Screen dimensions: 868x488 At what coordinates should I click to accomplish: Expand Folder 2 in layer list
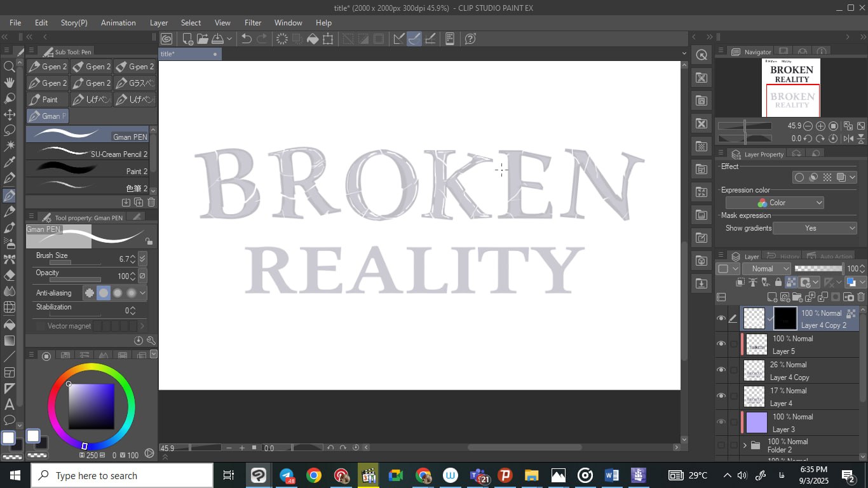coord(745,445)
